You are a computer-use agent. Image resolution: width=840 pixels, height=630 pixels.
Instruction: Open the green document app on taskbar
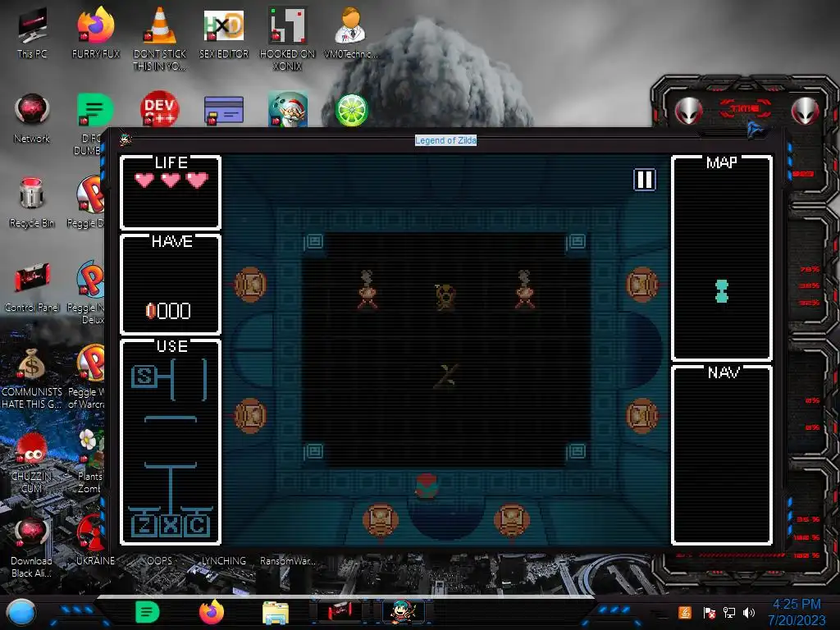point(148,612)
